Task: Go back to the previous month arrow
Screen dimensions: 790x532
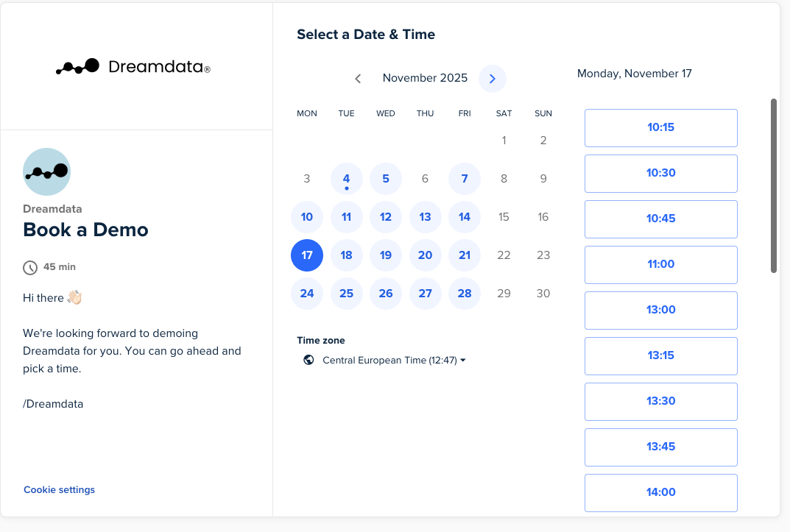Action: pos(358,79)
